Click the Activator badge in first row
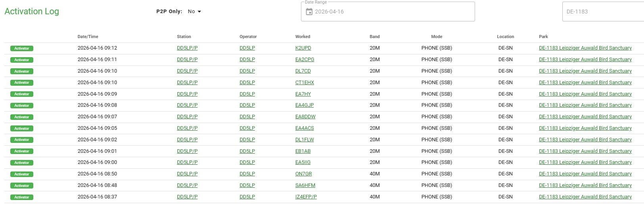The width and height of the screenshot is (644, 206). pyautogui.click(x=22, y=48)
